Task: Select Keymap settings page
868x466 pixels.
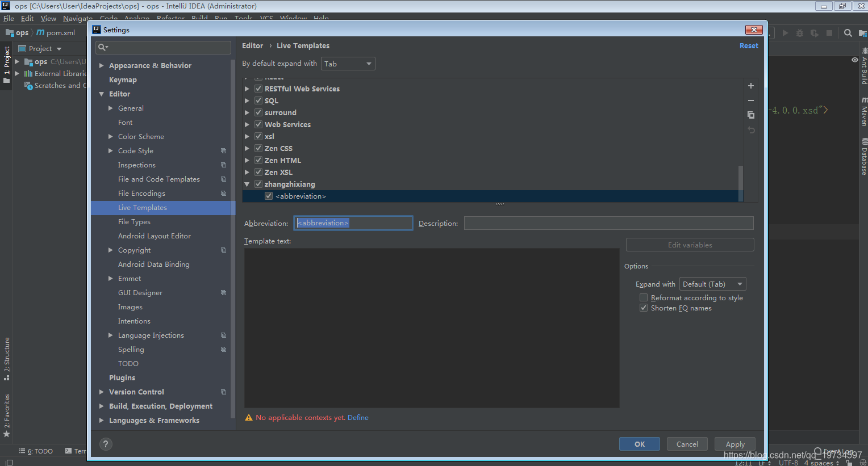Action: pos(123,80)
